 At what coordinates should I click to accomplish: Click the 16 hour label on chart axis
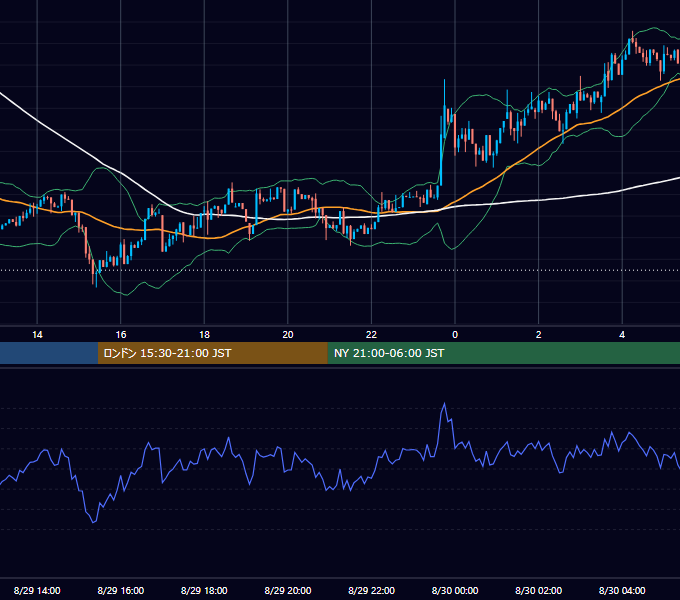pyautogui.click(x=121, y=335)
